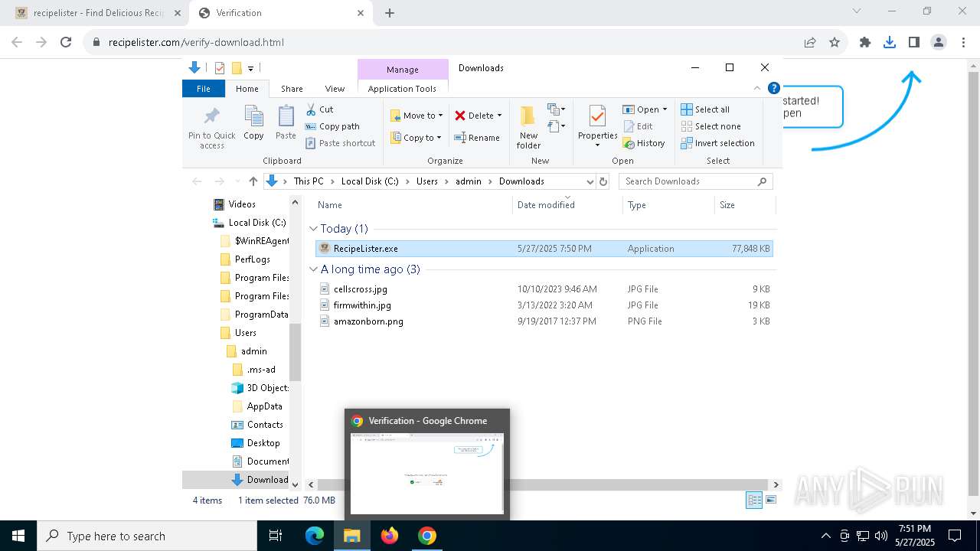Open Microsoft Edge from the taskbar
Image resolution: width=980 pixels, height=551 pixels.
click(x=315, y=536)
